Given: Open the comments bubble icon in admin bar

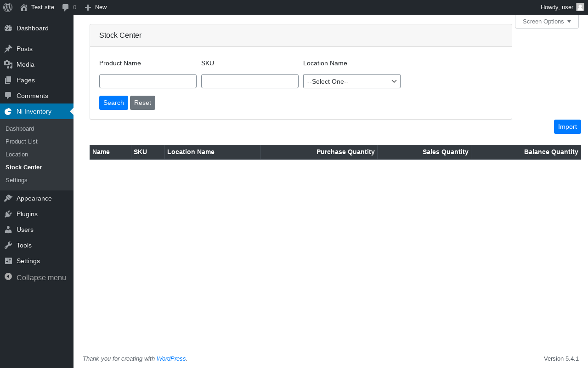Looking at the screenshot, I should tap(66, 7).
